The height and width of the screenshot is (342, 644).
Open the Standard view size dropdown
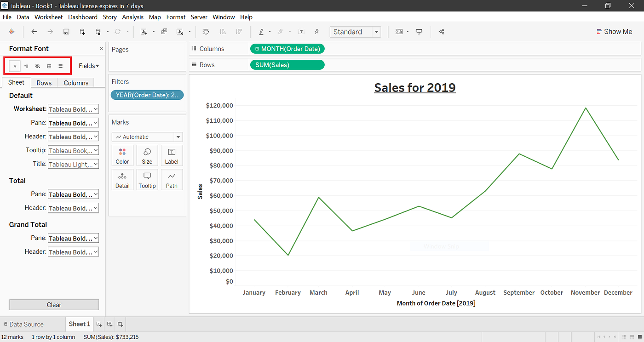click(x=355, y=32)
